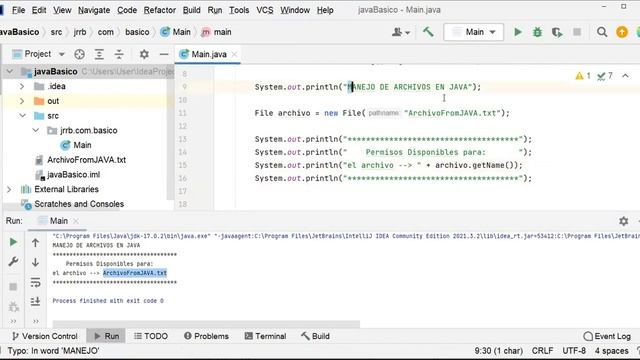Hide the Project panel with minus icon
This screenshot has width=640, height=360.
pyautogui.click(x=164, y=54)
